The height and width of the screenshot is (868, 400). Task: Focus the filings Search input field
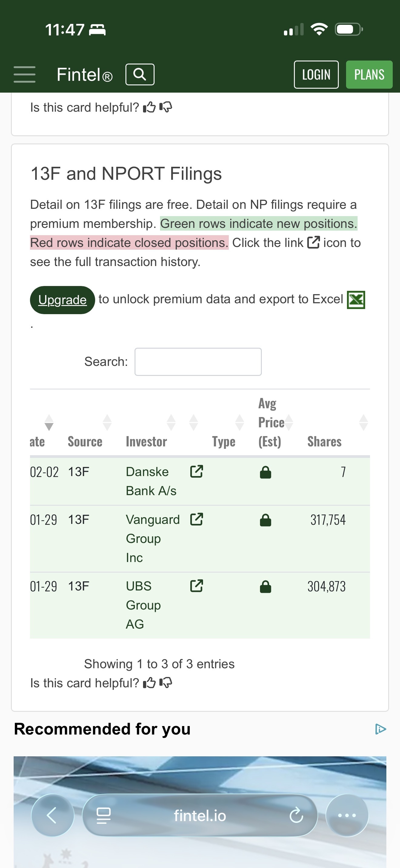click(198, 362)
